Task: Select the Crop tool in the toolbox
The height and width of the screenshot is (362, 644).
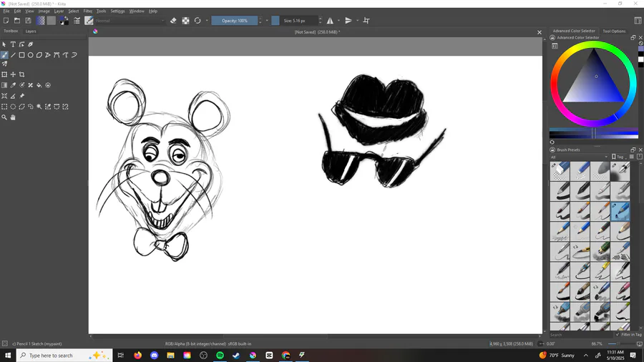Action: click(21, 74)
